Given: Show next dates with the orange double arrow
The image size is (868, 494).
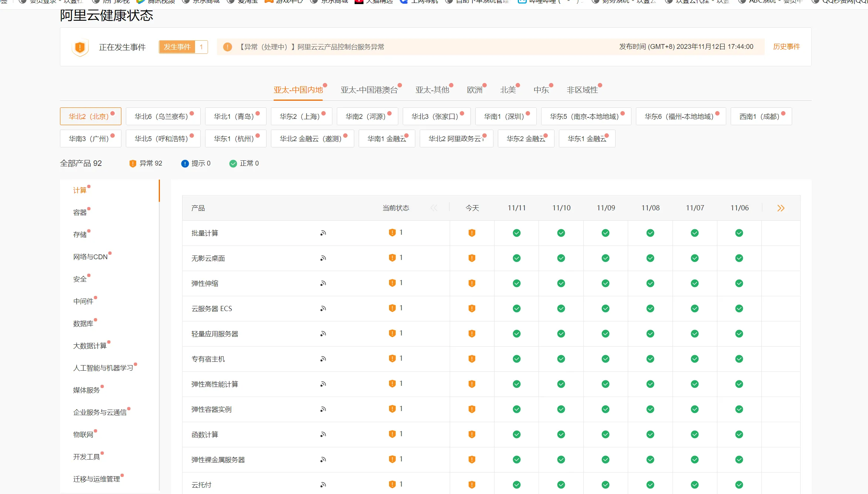Looking at the screenshot, I should [781, 208].
